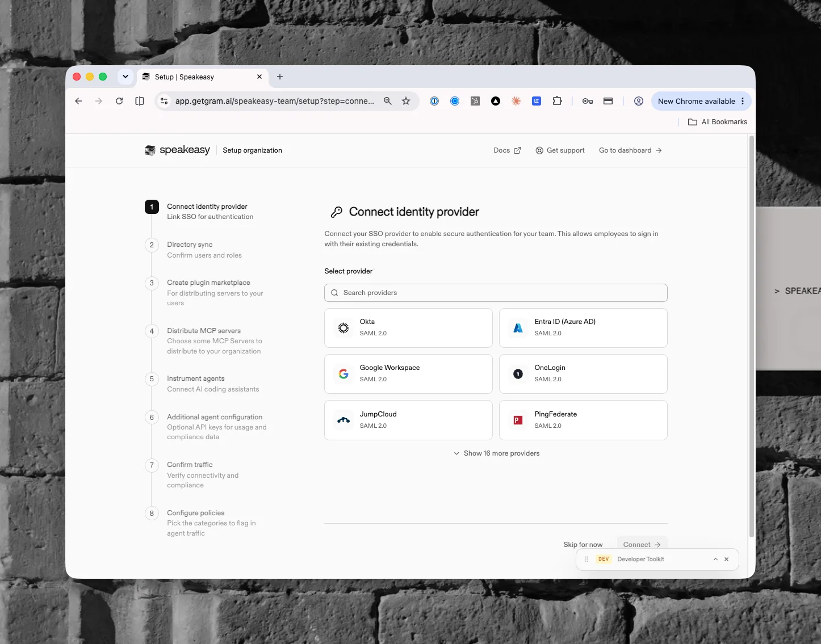Open the Chrome side panel icon
This screenshot has height=644, width=821.
tap(140, 101)
